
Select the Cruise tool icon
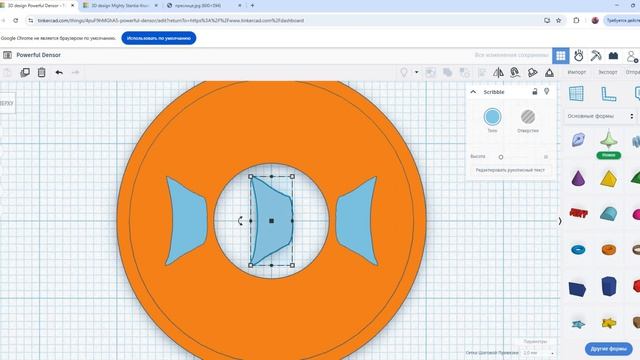point(515,73)
